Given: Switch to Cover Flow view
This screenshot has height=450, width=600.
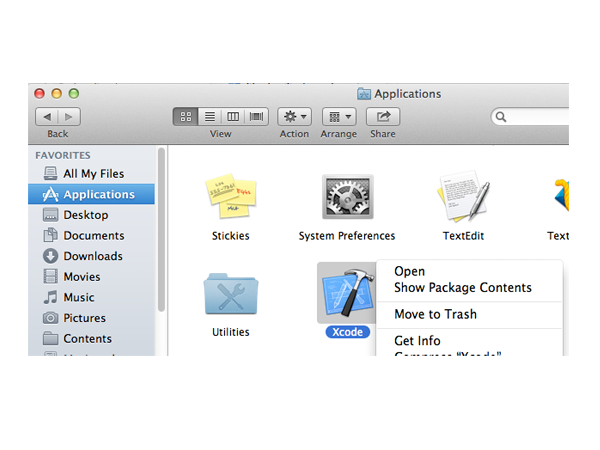Looking at the screenshot, I should click(257, 117).
